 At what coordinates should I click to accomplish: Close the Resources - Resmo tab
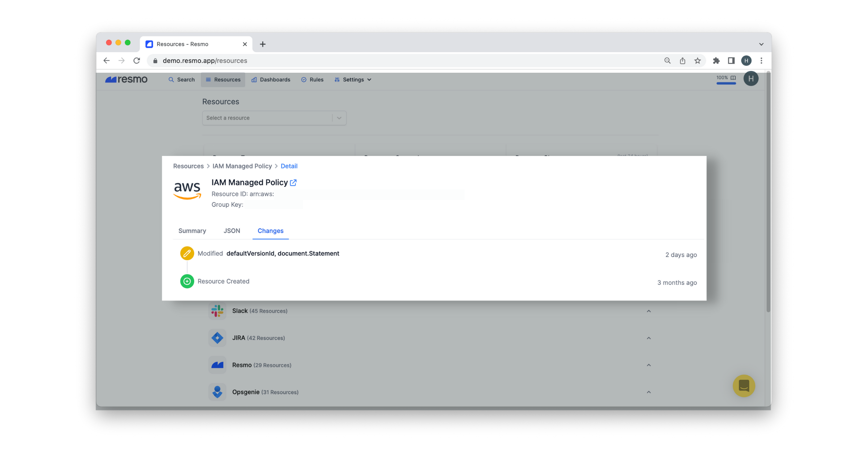pos(245,44)
